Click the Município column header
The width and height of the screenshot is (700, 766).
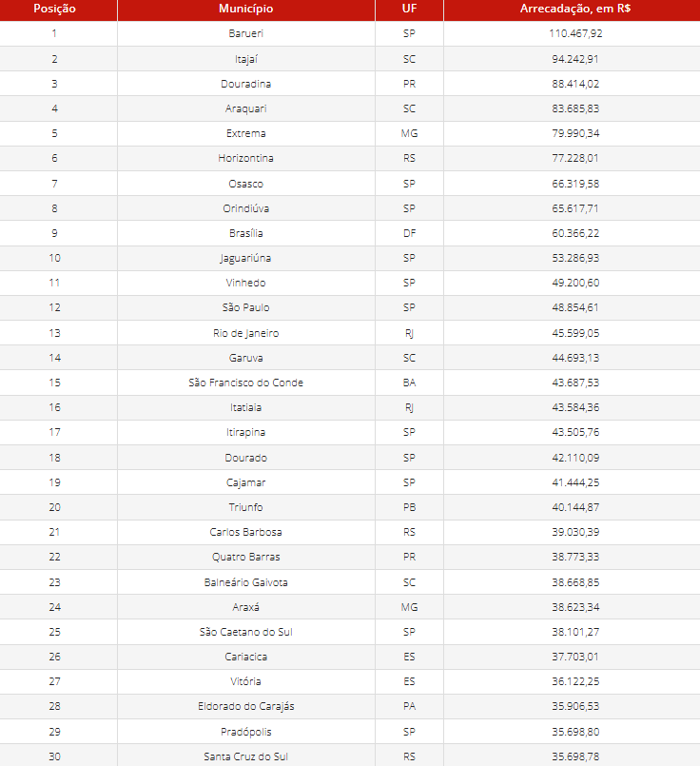point(245,9)
